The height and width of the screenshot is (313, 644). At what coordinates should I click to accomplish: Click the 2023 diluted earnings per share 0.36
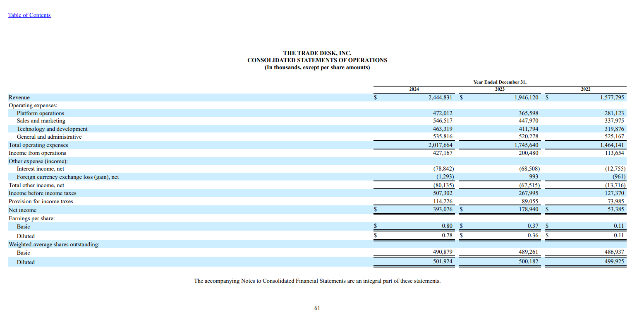[x=533, y=236]
